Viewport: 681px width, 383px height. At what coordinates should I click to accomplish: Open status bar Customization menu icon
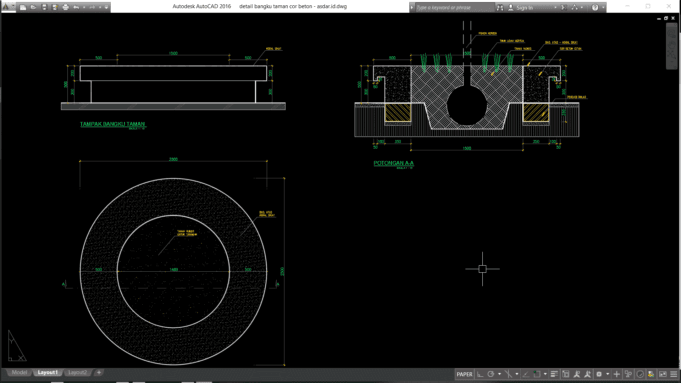click(x=674, y=374)
